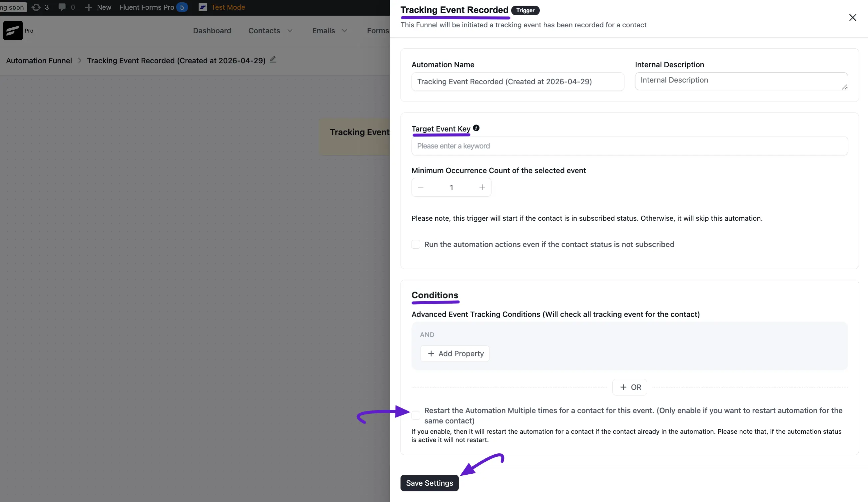Open the Forms navigation item

tap(378, 31)
